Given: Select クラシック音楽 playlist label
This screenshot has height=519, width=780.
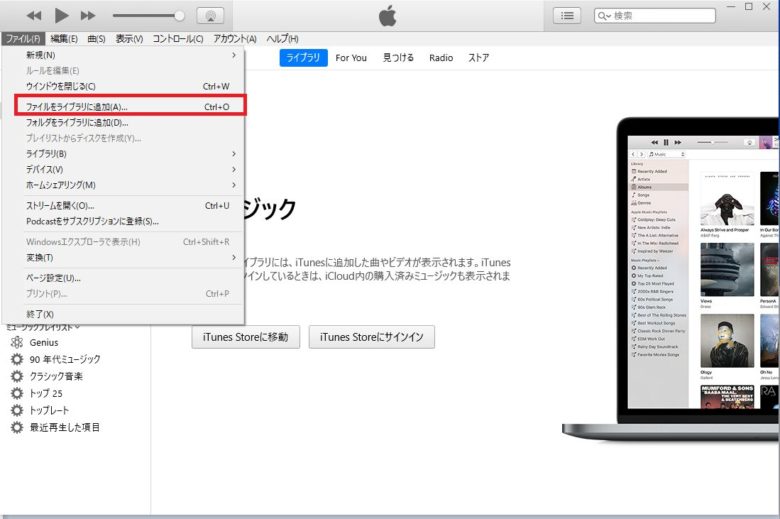Looking at the screenshot, I should (x=56, y=376).
